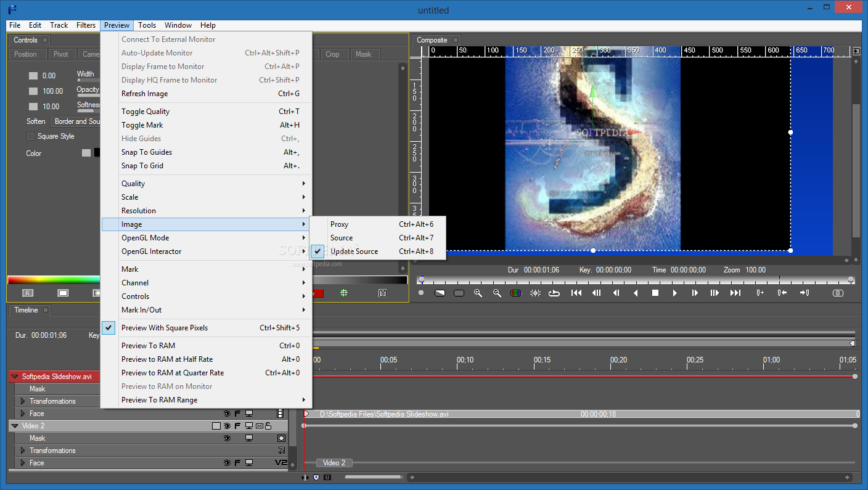Click the Video 2 clip in the timeline
The height and width of the screenshot is (490, 868).
point(335,463)
